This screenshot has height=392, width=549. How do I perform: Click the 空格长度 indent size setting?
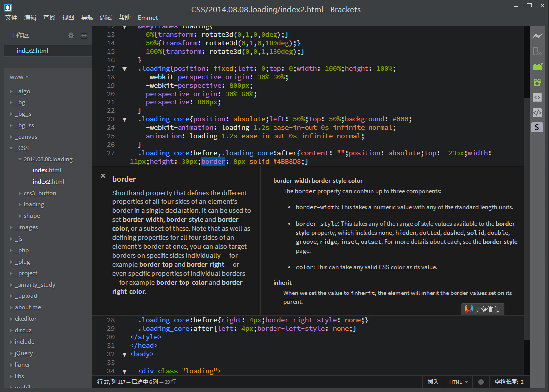[x=509, y=382]
